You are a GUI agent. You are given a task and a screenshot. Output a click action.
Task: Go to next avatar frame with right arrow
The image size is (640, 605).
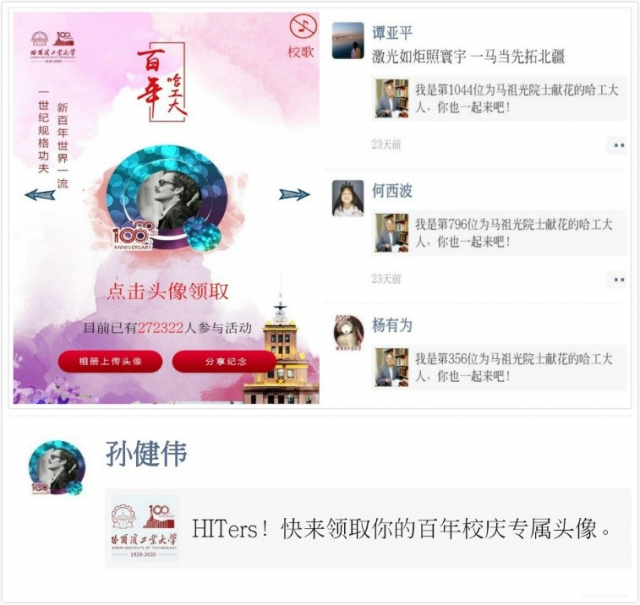(294, 194)
